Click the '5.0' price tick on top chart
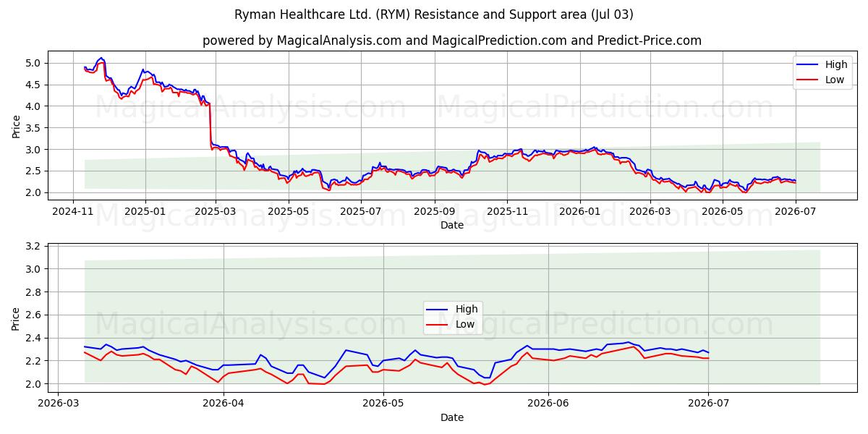This screenshot has height=434, width=868. [35, 63]
